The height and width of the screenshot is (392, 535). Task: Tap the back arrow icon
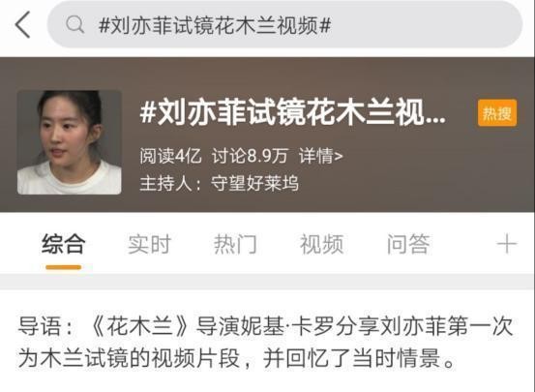pos(23,24)
